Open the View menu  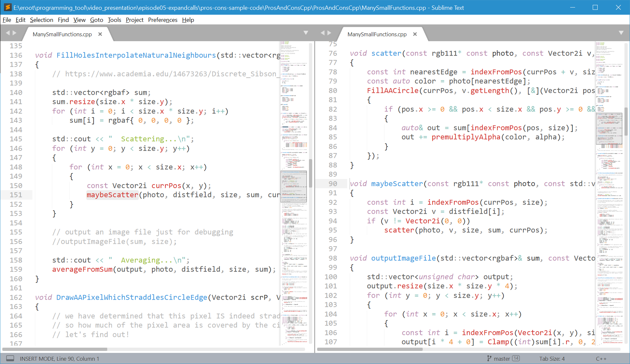click(x=79, y=20)
